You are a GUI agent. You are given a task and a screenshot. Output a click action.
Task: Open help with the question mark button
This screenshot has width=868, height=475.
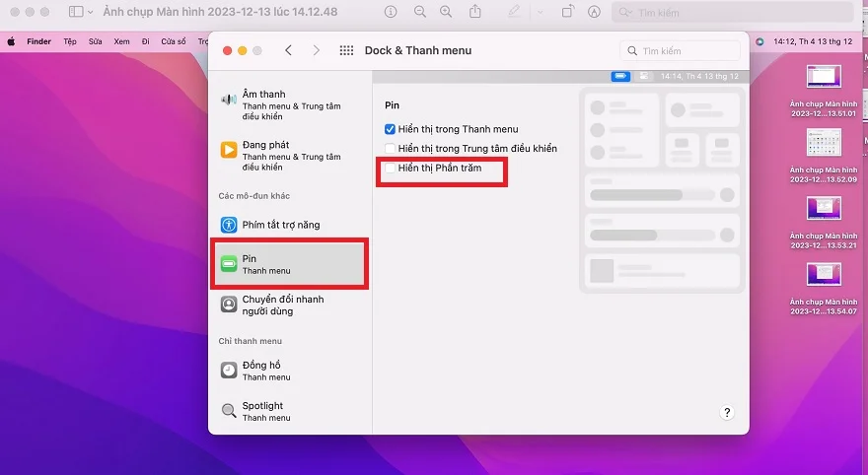(727, 413)
